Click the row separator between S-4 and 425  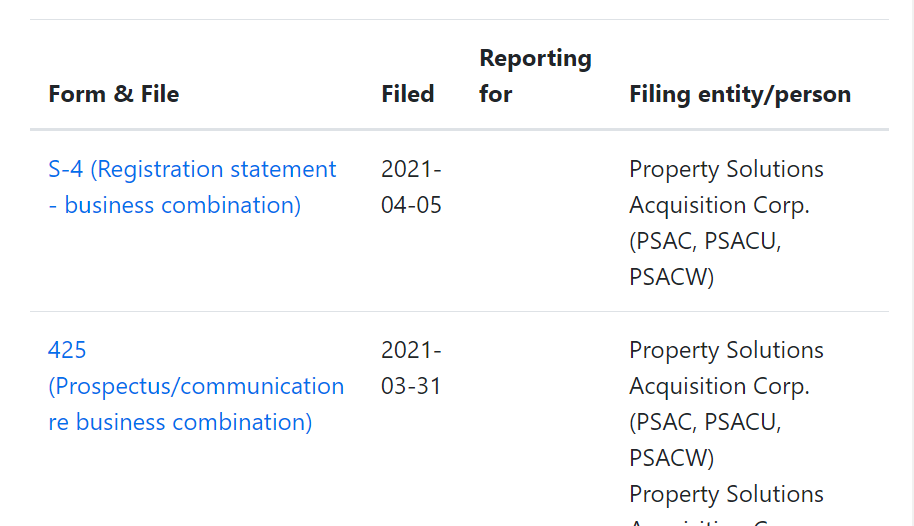tap(459, 311)
